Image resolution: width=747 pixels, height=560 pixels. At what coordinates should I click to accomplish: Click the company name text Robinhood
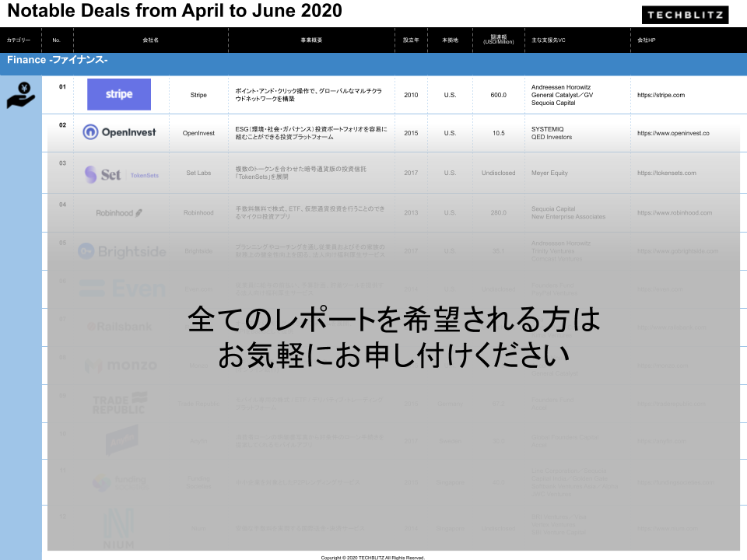pos(198,213)
